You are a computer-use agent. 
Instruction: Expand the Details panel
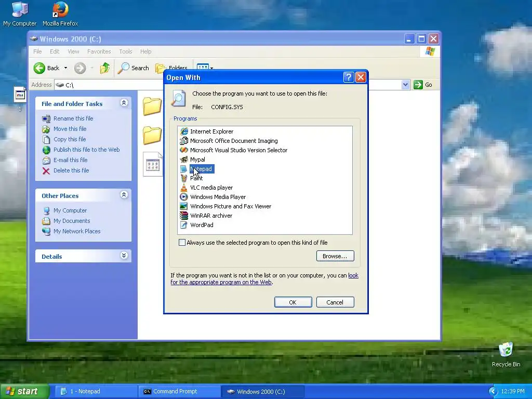124,256
